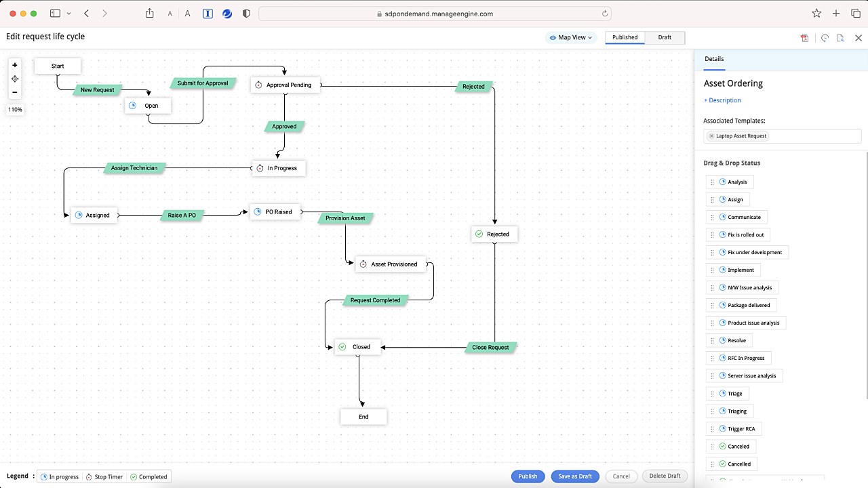Select the Closed status node
The width and height of the screenshot is (868, 488).
pyautogui.click(x=357, y=347)
